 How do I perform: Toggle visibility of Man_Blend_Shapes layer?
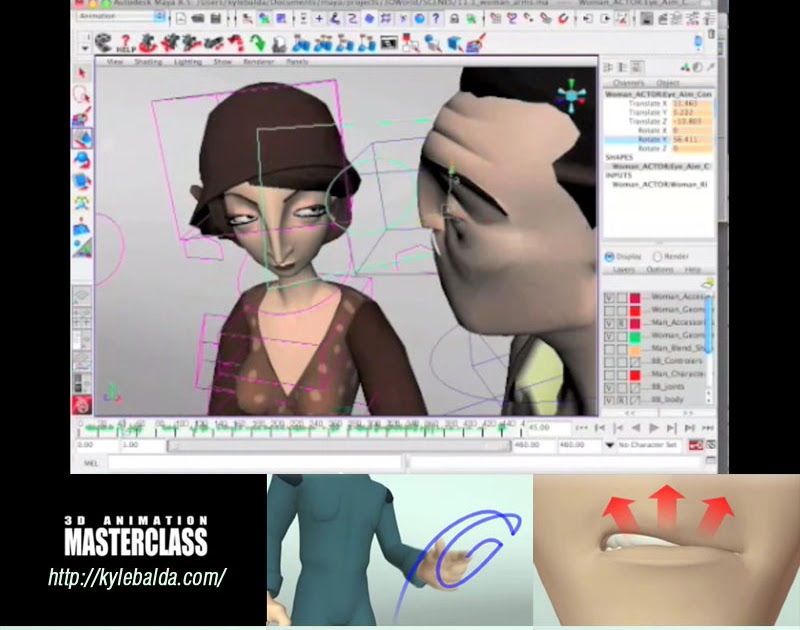click(609, 349)
